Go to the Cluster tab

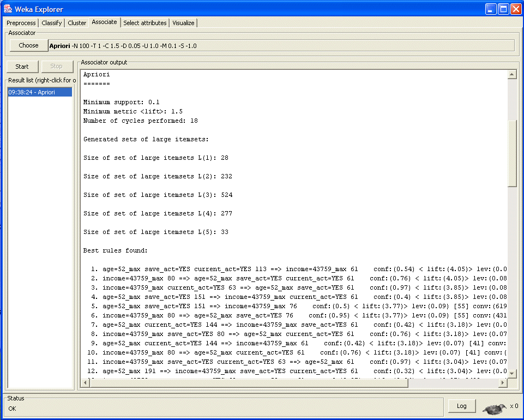(x=77, y=23)
